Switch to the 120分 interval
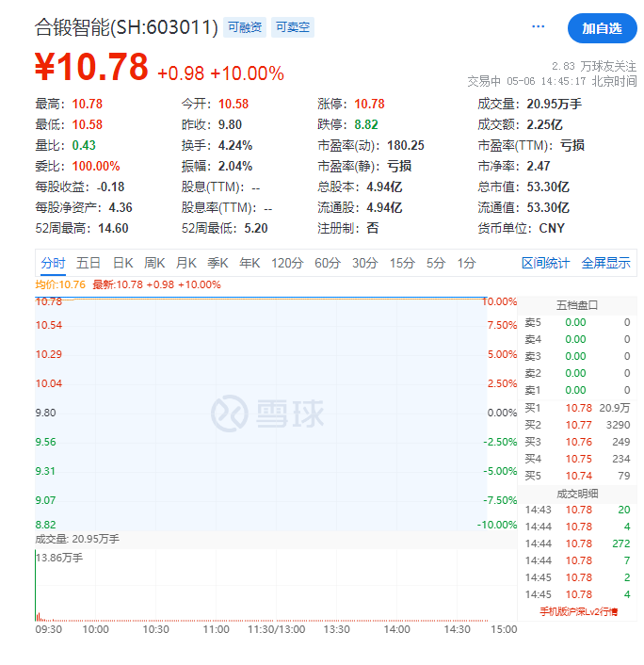The height and width of the screenshot is (665, 644). 287,263
